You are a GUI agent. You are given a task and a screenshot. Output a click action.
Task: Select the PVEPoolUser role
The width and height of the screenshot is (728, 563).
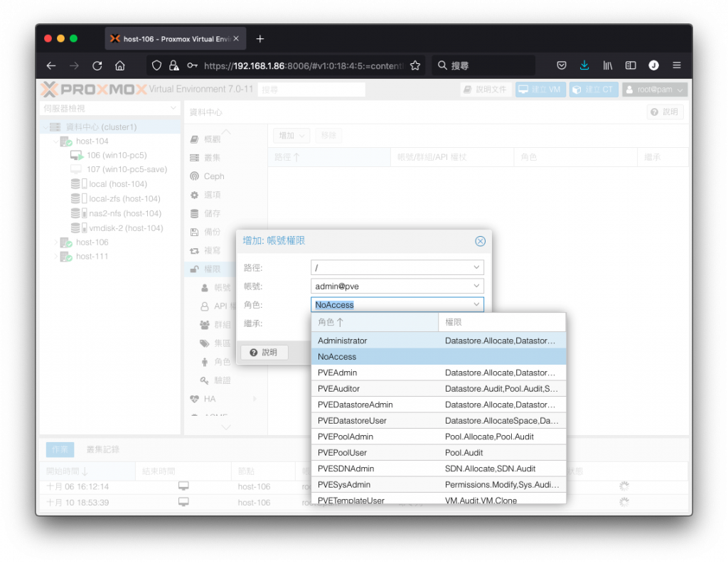tap(439, 453)
